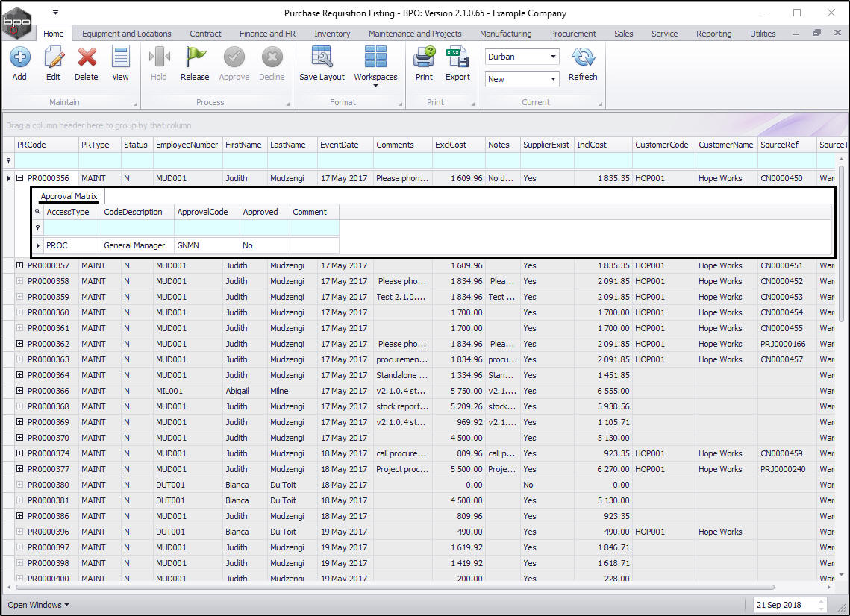850x616 pixels.
Task: Switch to the Procurement ribbon tab
Action: click(572, 34)
